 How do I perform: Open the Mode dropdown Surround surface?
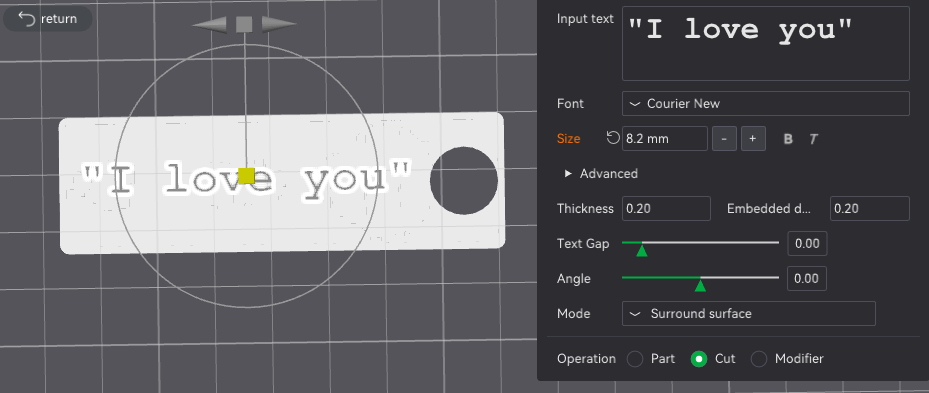tap(748, 314)
